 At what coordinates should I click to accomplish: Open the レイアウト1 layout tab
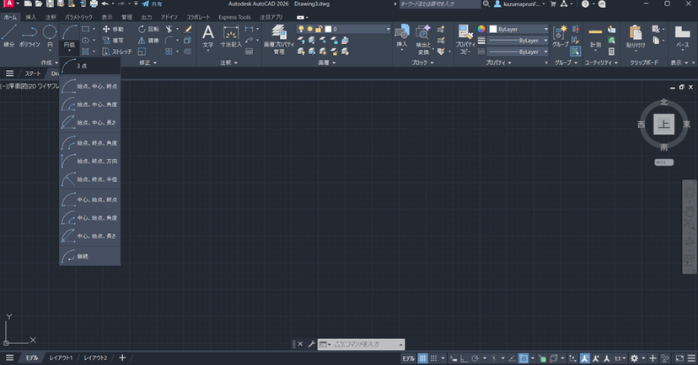pos(61,358)
